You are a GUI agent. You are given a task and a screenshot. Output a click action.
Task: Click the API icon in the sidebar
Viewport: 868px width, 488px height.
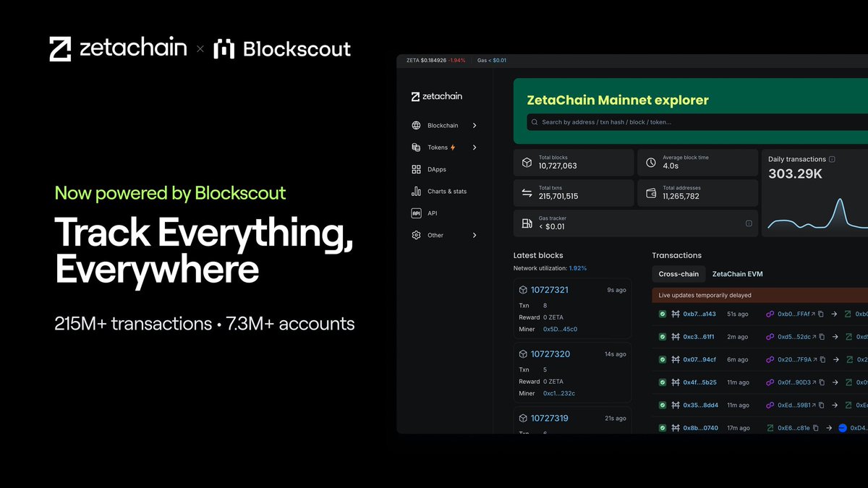coord(416,213)
